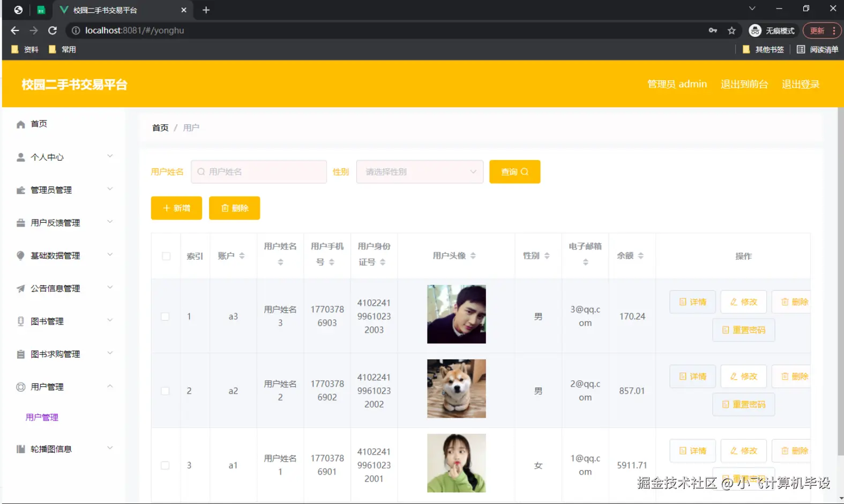Image resolution: width=844 pixels, height=504 pixels.
Task: Bookmark this page with star icon
Action: tap(731, 31)
